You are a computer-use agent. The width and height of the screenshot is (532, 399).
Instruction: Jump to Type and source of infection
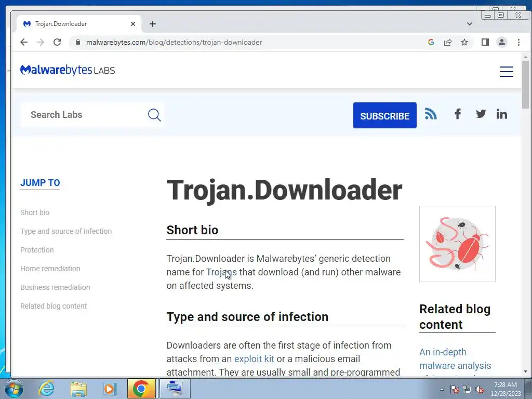coord(66,231)
